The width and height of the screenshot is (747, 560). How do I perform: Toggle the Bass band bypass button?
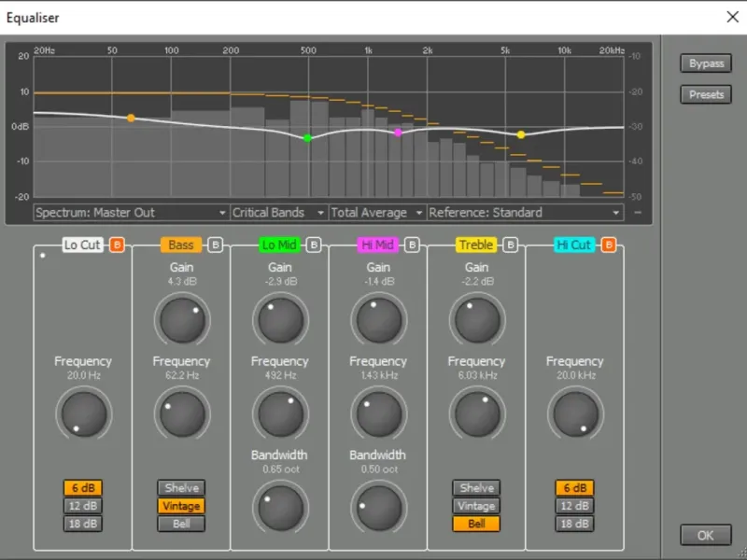[x=215, y=245]
